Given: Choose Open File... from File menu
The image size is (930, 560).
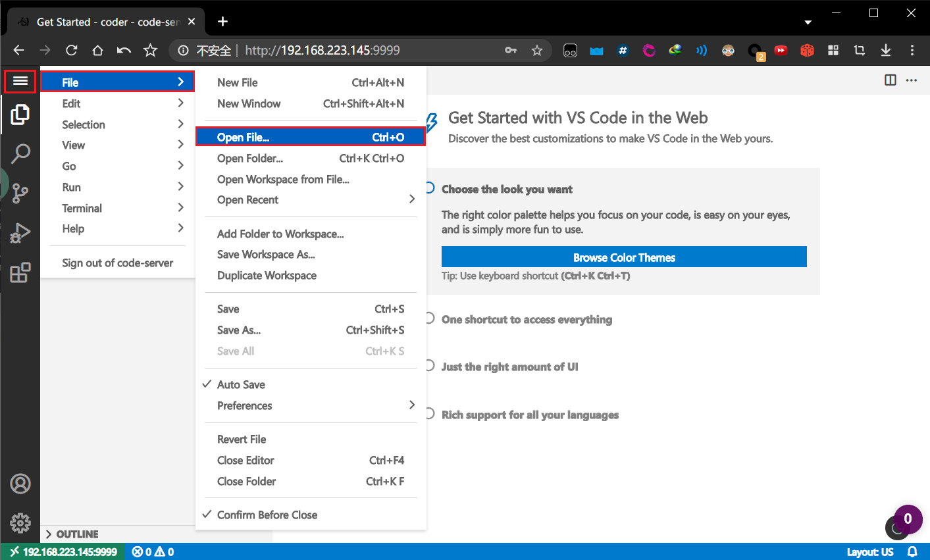Looking at the screenshot, I should tap(311, 137).
